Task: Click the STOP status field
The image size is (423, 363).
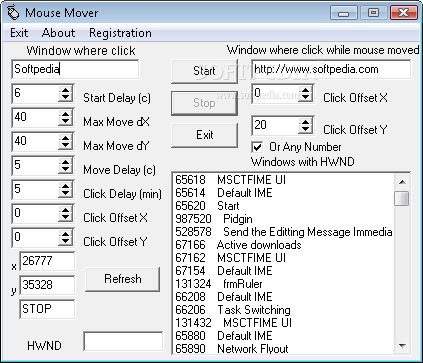Action: [47, 309]
